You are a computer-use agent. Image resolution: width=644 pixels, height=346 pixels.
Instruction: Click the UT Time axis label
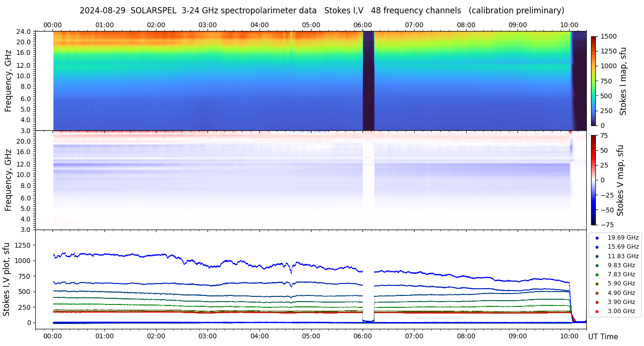603,337
